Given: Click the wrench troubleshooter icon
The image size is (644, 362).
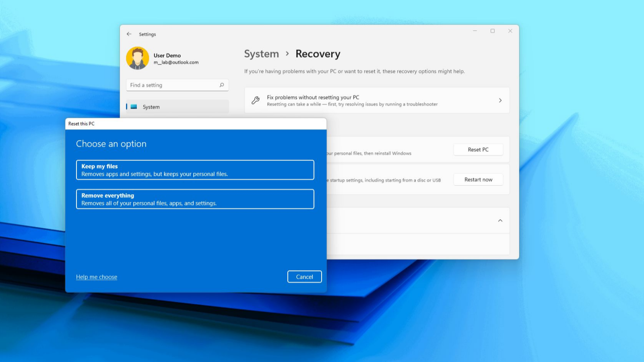Looking at the screenshot, I should [256, 101].
